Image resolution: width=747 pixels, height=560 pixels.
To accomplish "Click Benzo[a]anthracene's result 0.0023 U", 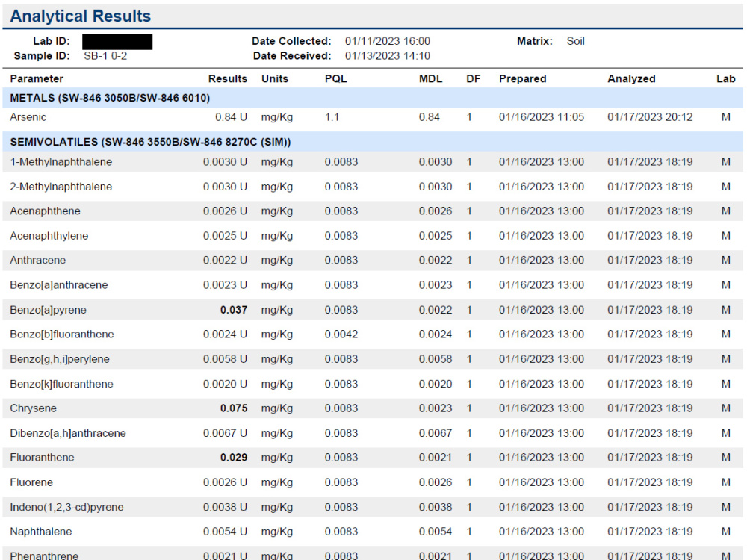I will pos(225,285).
